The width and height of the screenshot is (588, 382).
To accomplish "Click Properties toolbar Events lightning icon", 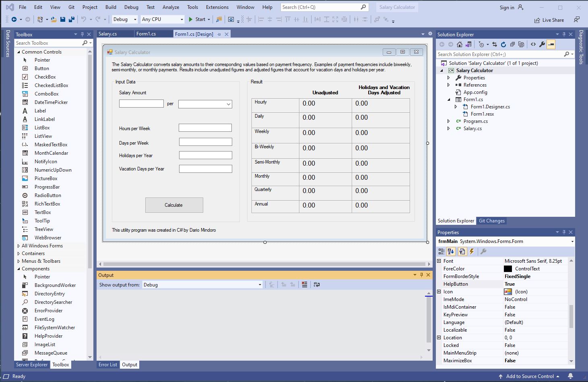I will (x=472, y=251).
